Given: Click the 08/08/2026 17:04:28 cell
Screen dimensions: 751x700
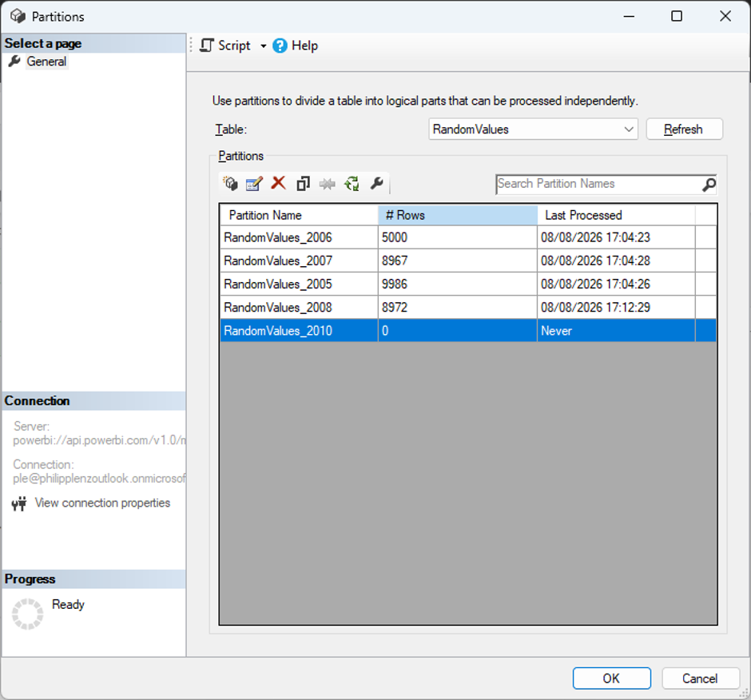Looking at the screenshot, I should pos(616,261).
